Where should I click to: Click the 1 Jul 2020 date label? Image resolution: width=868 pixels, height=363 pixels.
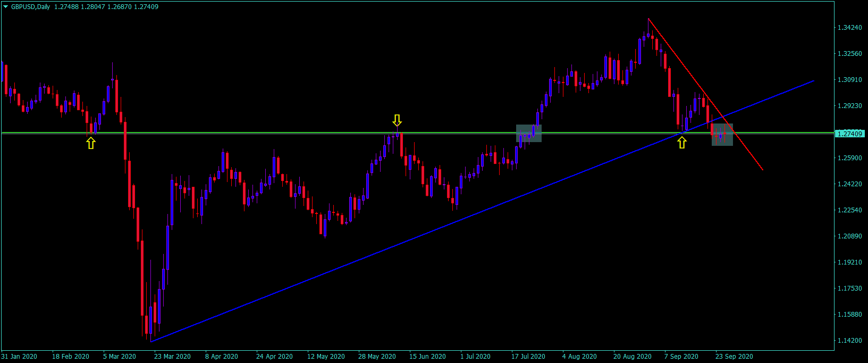coord(475,357)
